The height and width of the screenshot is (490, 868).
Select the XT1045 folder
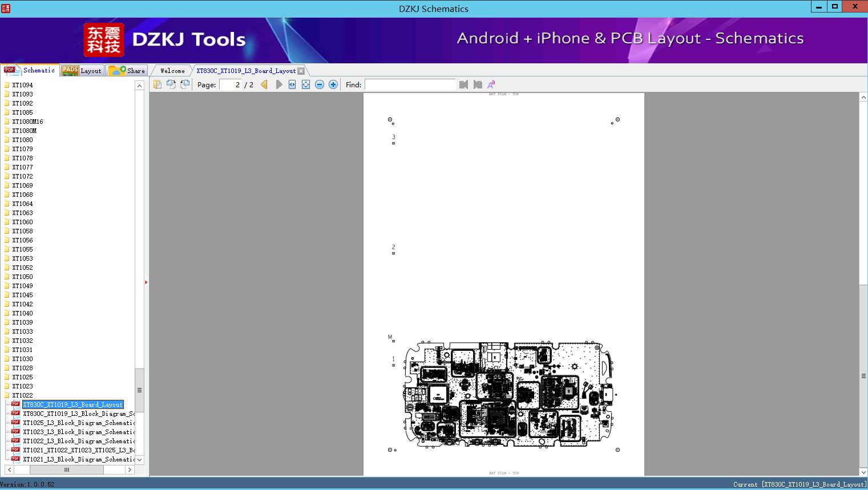(22, 295)
